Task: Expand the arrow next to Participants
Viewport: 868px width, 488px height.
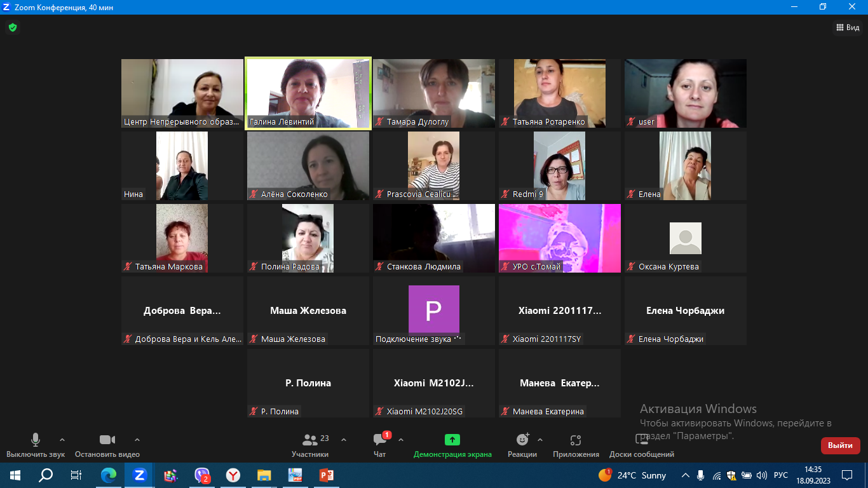Action: pos(344,440)
